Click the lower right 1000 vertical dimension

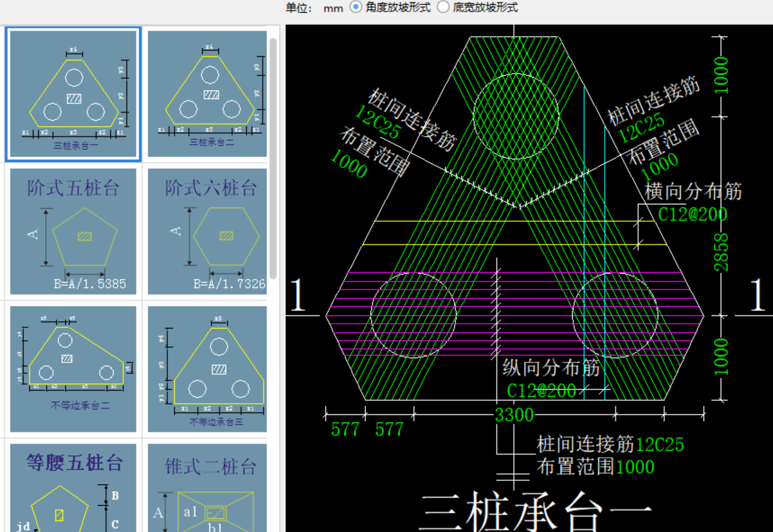point(721,357)
